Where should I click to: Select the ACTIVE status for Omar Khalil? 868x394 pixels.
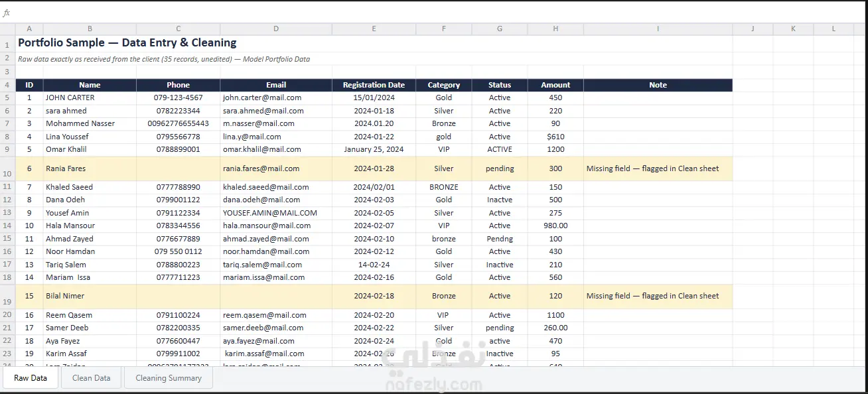pyautogui.click(x=500, y=149)
